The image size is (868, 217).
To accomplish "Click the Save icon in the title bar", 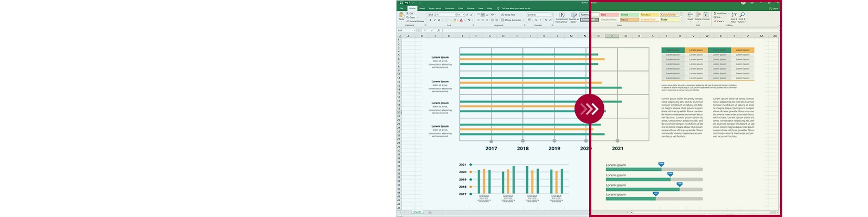I will coord(401,3).
